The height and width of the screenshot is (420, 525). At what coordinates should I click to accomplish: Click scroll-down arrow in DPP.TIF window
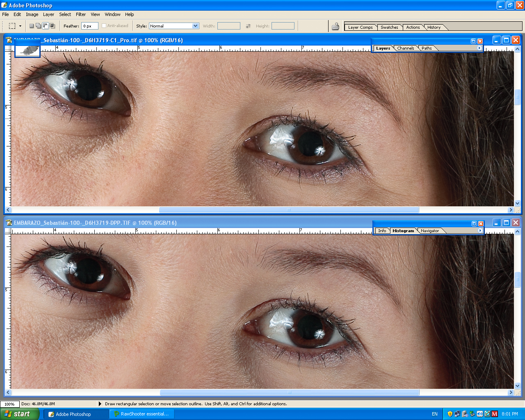[517, 386]
